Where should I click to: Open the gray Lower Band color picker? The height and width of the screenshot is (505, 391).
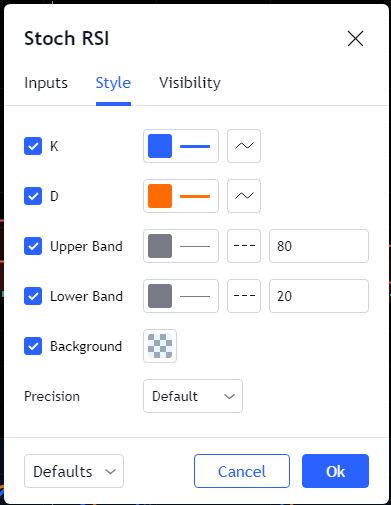pos(181,296)
